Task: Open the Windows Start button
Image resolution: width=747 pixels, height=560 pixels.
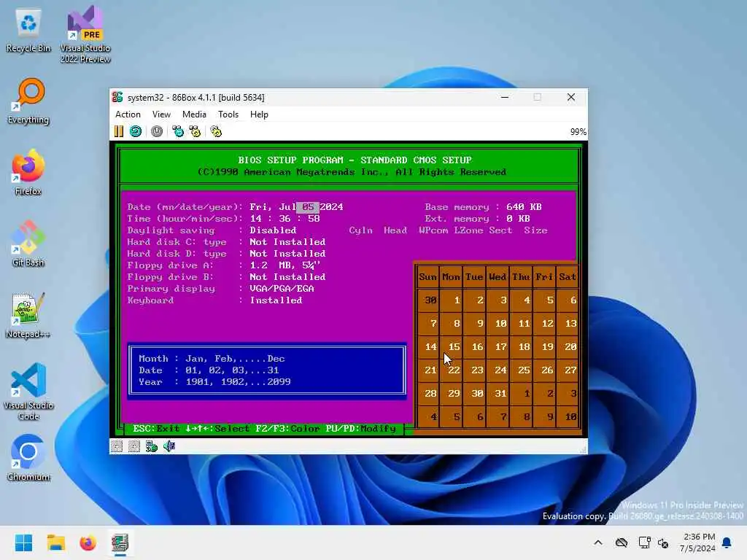Action: pos(23,542)
